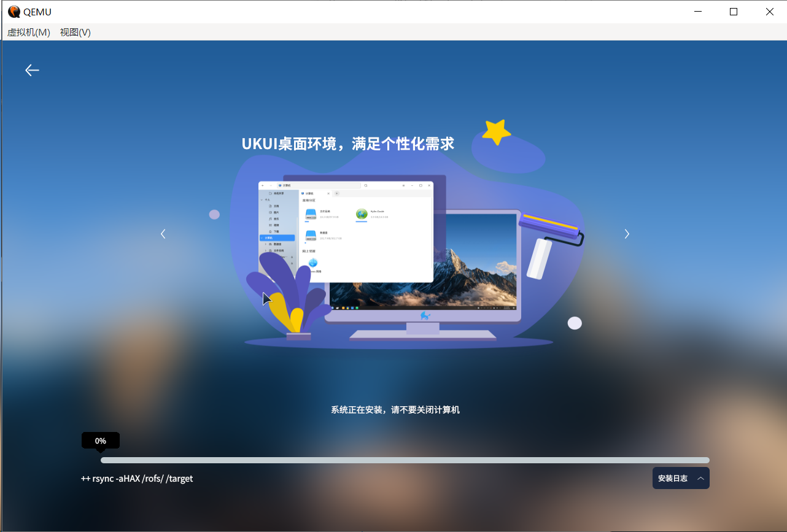Viewport: 787px width, 532px height.
Task: Expand the 数据盘 tree item
Action: 265,244
